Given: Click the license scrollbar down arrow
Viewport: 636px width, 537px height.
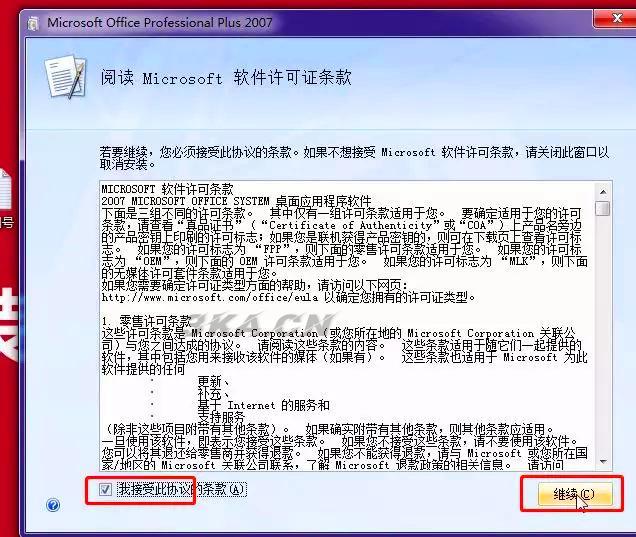Looking at the screenshot, I should [603, 462].
